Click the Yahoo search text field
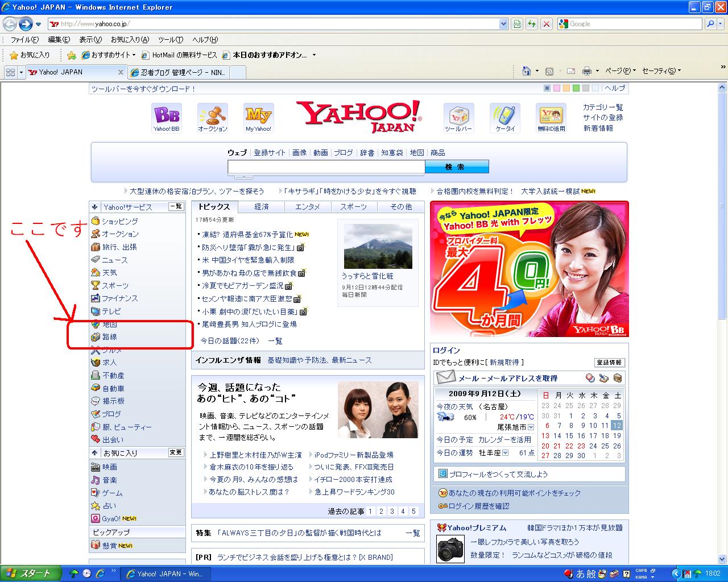The width and height of the screenshot is (728, 582). (326, 167)
